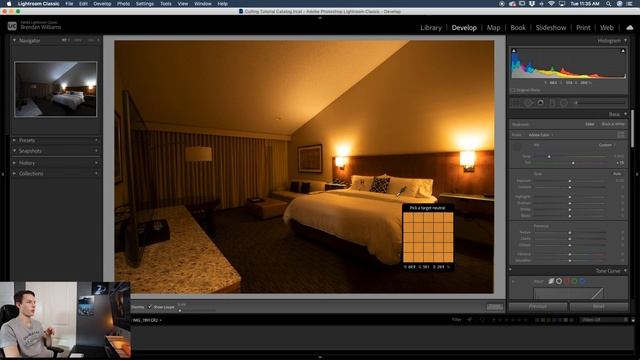Click the loupe Scale slider in toolbar
The image size is (640, 360).
tap(197, 310)
